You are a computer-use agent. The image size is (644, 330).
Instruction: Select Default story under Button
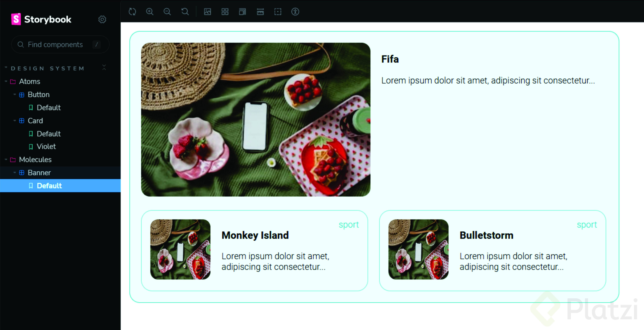point(49,108)
